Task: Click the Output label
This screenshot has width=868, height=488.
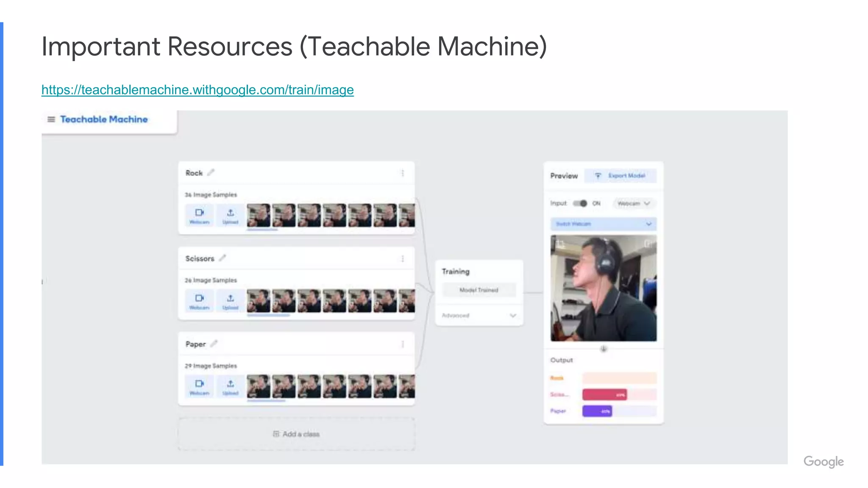Action: pyautogui.click(x=561, y=360)
